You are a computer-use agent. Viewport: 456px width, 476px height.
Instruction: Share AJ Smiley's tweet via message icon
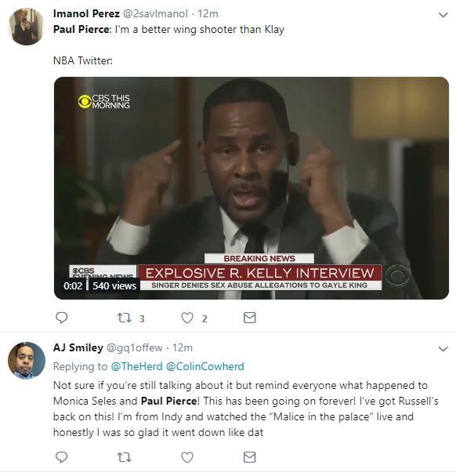coord(250,457)
